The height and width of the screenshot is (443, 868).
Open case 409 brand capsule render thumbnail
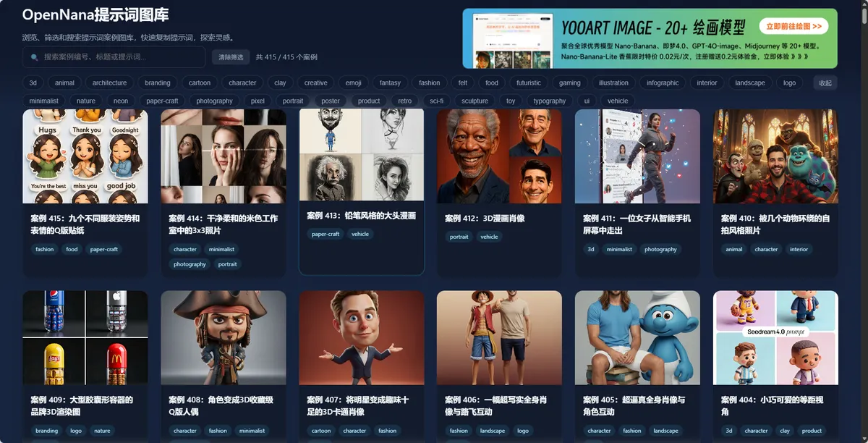(85, 337)
